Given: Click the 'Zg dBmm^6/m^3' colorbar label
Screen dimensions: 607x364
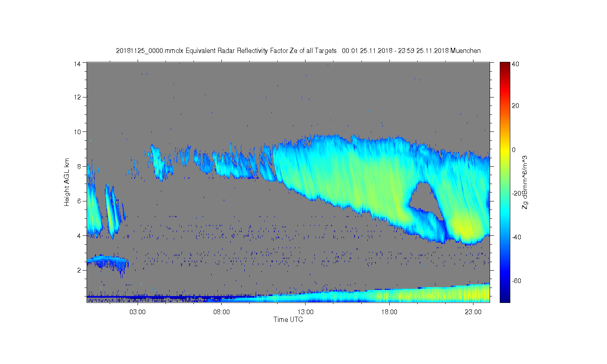Looking at the screenshot, I should click(x=525, y=182).
